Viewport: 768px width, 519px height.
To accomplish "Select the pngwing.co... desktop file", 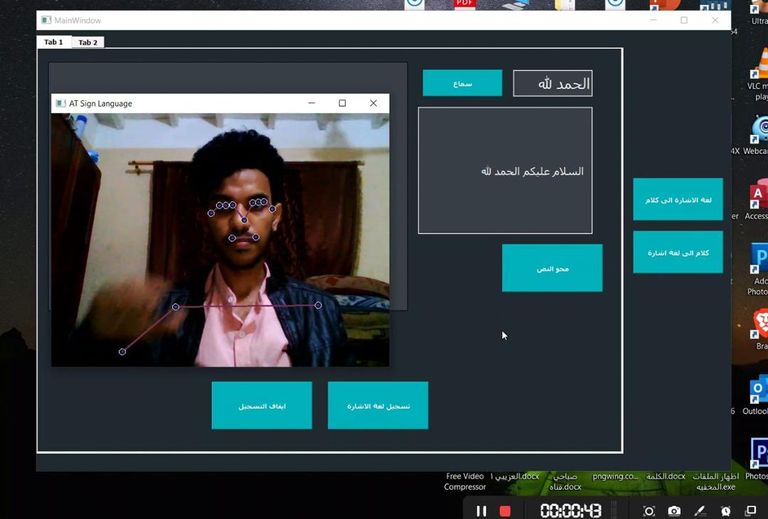I will click(615, 476).
